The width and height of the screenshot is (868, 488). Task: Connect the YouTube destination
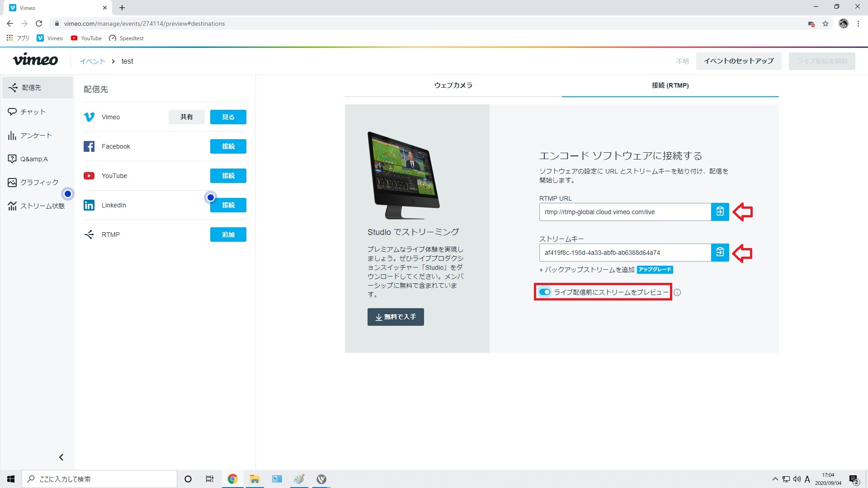click(228, 176)
